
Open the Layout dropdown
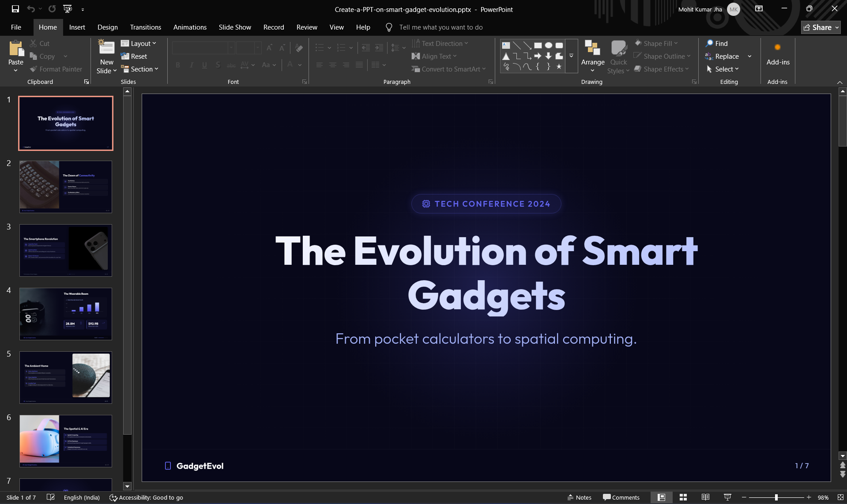click(139, 43)
